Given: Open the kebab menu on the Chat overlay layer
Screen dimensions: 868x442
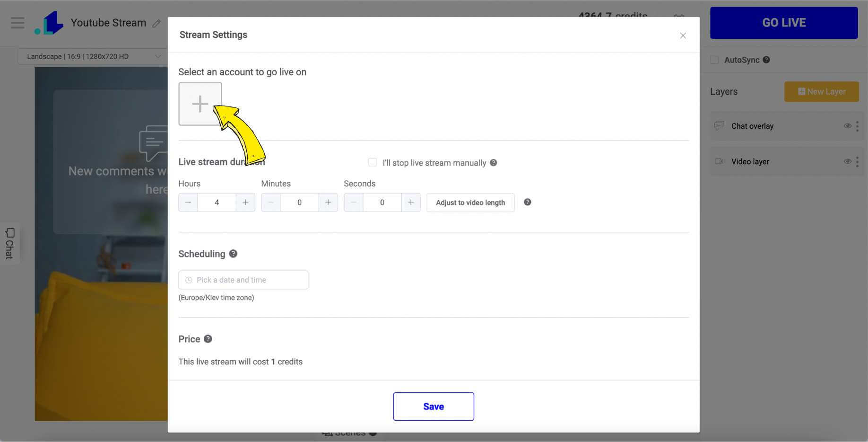Looking at the screenshot, I should pos(858,126).
